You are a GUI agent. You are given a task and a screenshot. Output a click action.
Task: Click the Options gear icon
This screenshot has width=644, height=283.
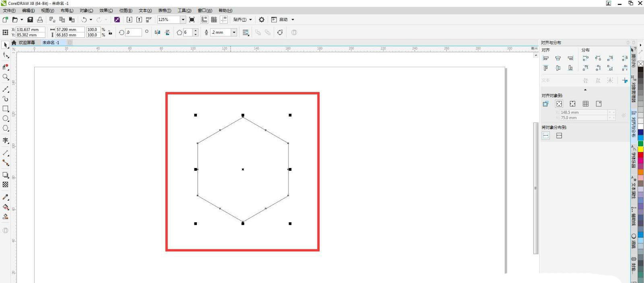coord(262,20)
